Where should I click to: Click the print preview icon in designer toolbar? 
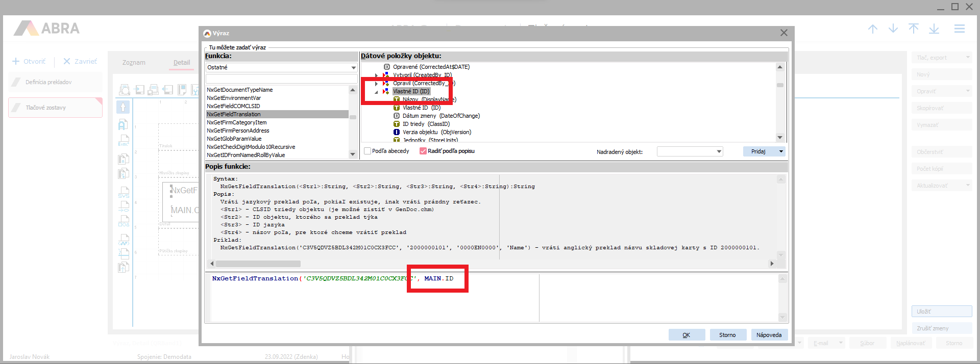click(x=125, y=90)
